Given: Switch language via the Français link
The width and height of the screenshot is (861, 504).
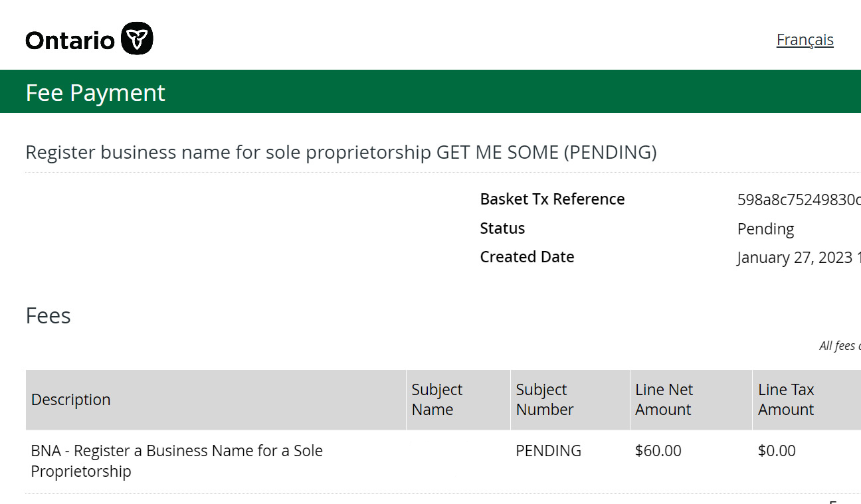Looking at the screenshot, I should (805, 40).
